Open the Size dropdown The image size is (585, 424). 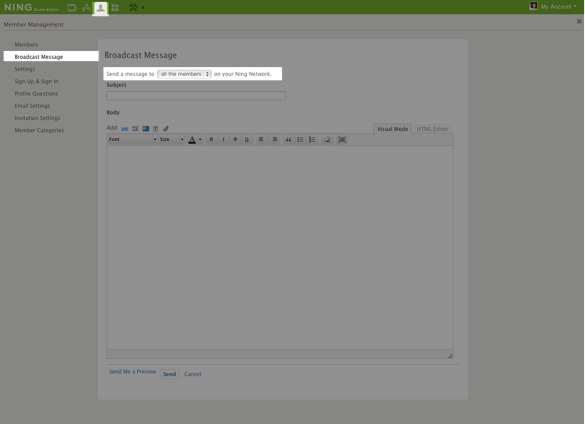(172, 139)
